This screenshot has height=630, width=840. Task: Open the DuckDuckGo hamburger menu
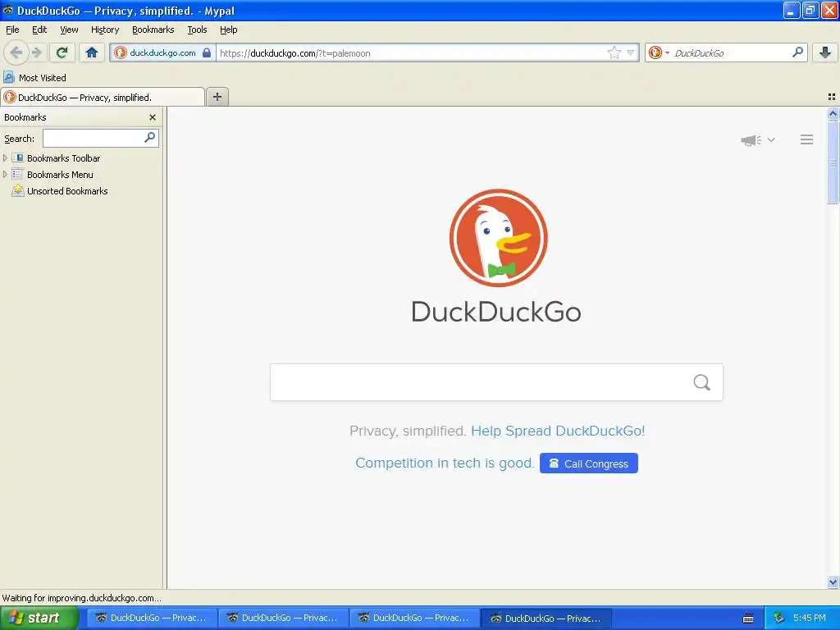point(807,139)
